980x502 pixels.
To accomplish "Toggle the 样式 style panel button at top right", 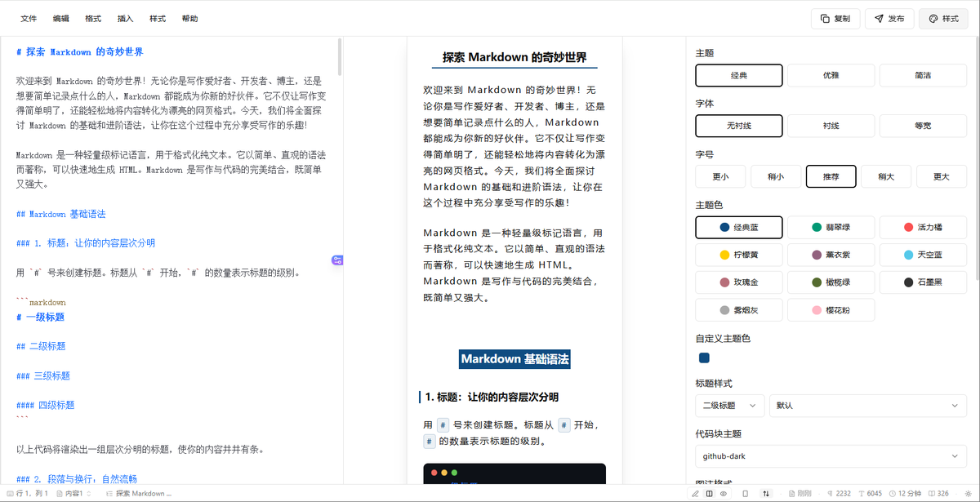I will 943,19.
